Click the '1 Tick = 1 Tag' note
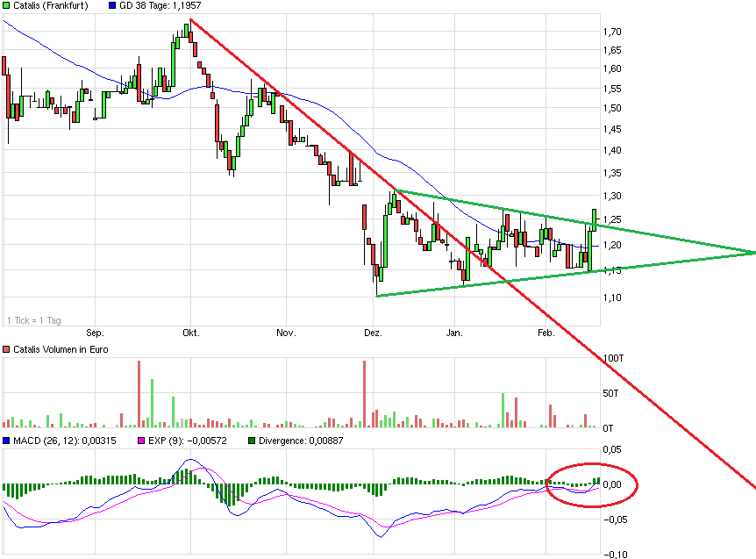The image size is (756, 559). 33,320
